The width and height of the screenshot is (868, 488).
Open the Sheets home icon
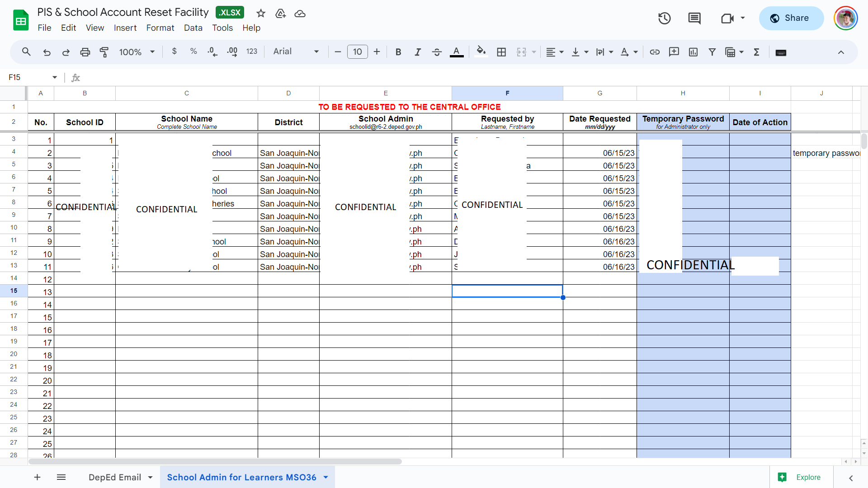coord(21,20)
